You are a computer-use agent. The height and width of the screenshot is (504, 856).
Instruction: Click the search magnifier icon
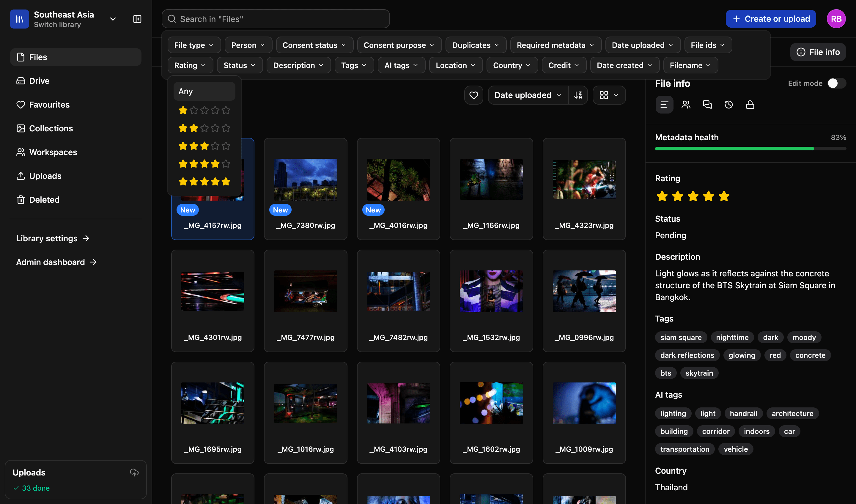(x=172, y=19)
